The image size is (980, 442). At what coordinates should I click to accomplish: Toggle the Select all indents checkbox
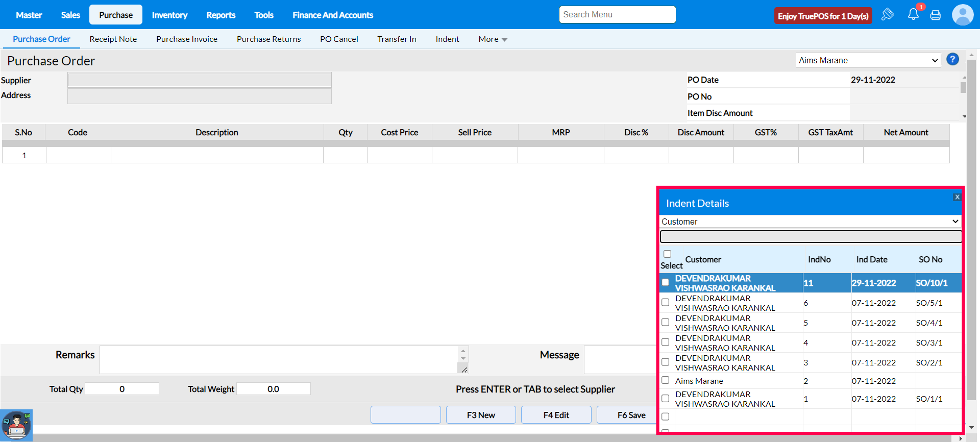[667, 254]
